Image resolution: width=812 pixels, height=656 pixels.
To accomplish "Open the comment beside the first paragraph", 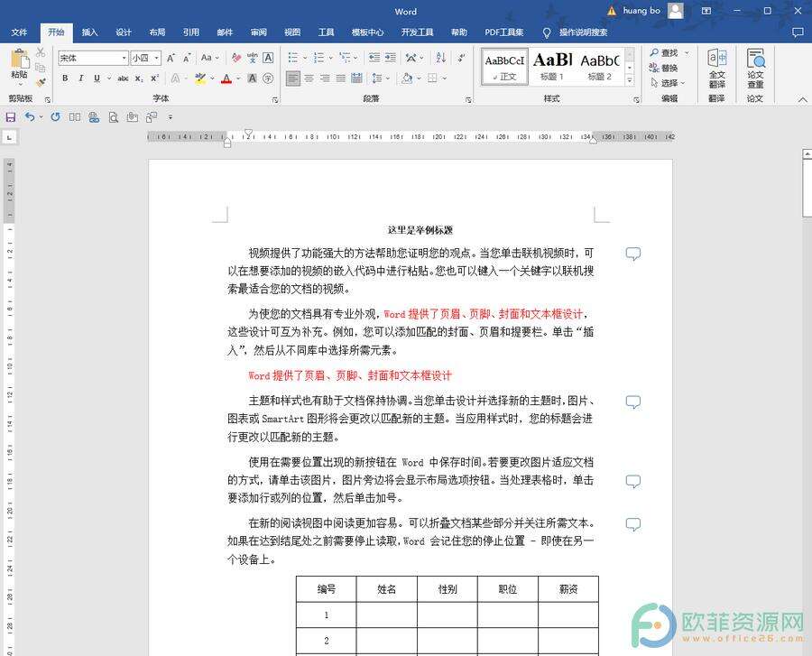I will click(x=632, y=254).
